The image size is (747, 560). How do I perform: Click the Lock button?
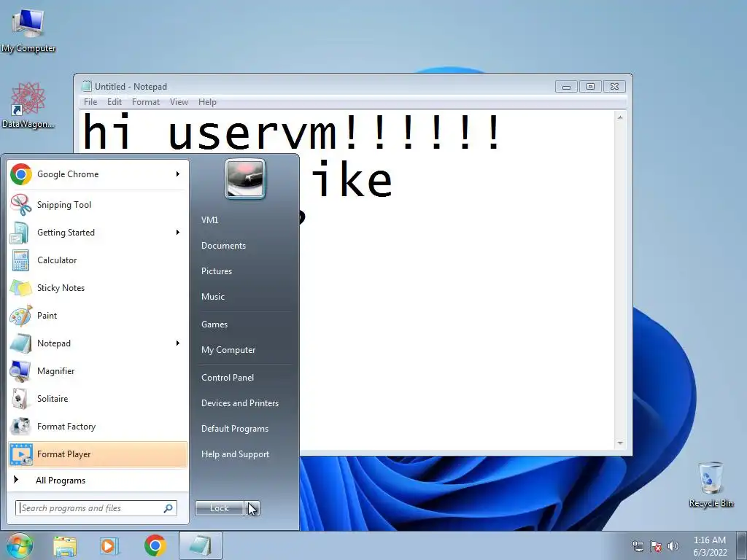click(219, 508)
